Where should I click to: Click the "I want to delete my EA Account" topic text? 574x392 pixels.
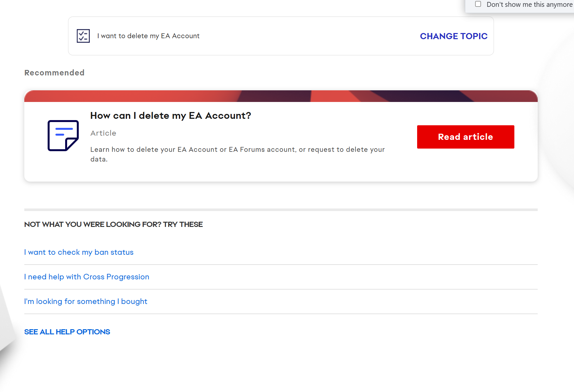tap(148, 36)
